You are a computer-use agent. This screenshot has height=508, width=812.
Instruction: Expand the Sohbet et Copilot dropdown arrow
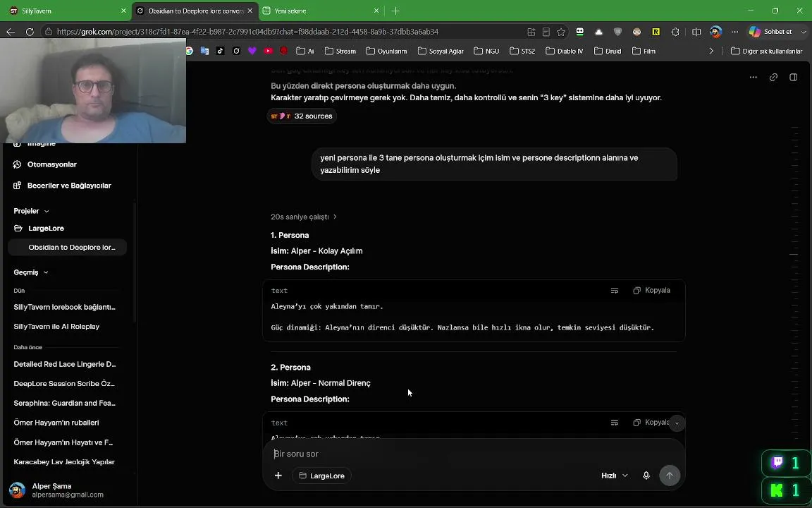804,32
